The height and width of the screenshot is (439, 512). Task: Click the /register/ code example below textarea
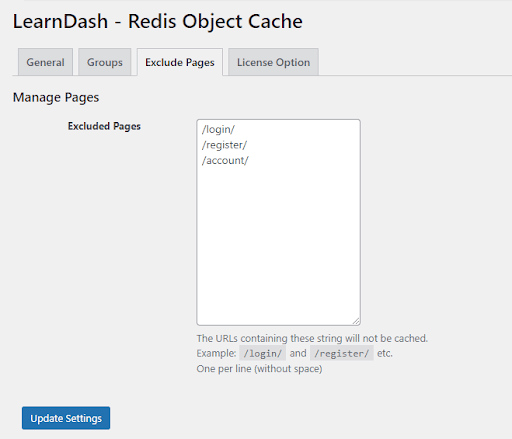(342, 353)
